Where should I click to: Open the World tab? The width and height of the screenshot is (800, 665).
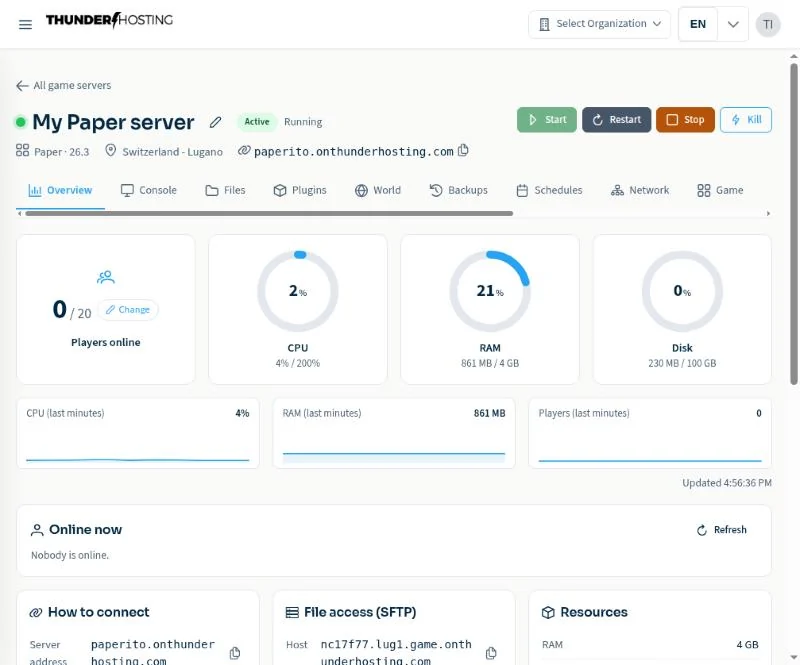coord(378,190)
